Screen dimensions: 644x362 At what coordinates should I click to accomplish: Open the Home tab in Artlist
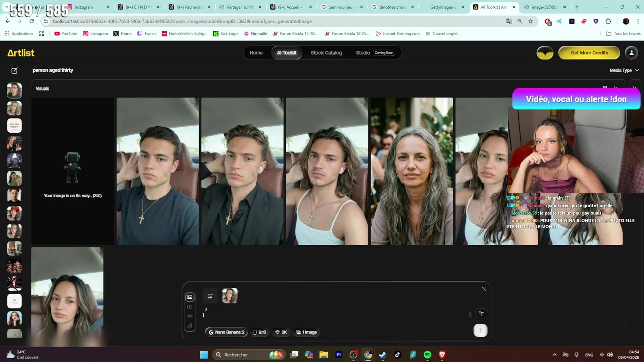(256, 53)
